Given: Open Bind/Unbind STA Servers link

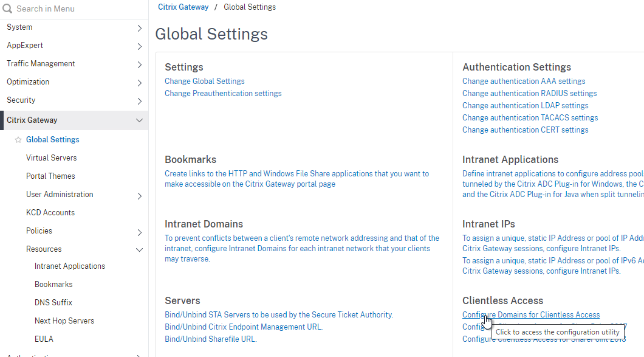Looking at the screenshot, I should point(279,314).
